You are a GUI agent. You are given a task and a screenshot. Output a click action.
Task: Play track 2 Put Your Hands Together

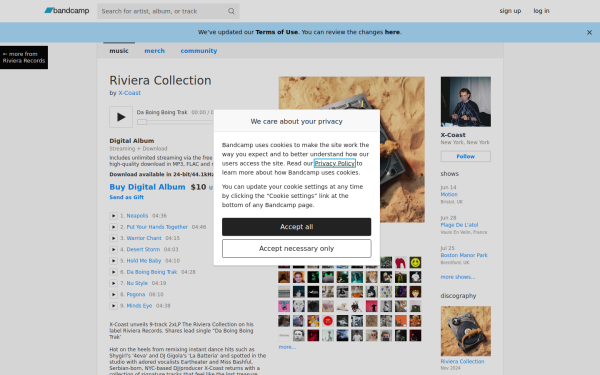pyautogui.click(x=113, y=227)
